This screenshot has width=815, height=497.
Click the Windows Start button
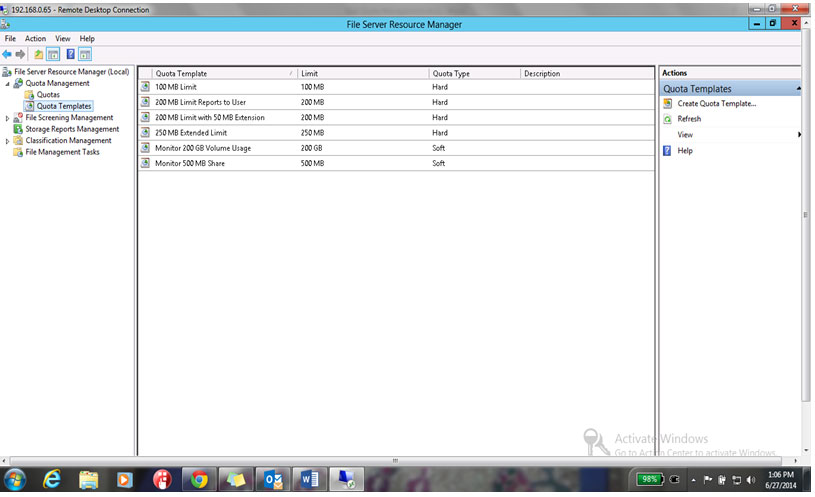tap(15, 479)
